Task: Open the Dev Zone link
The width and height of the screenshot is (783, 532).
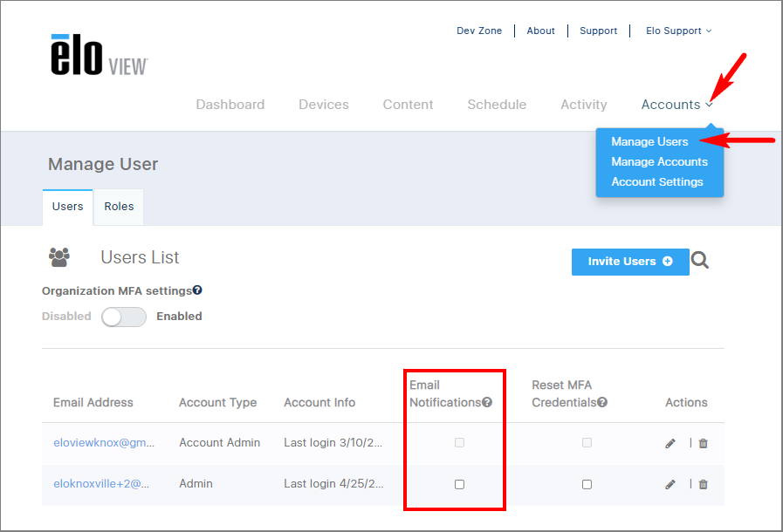Action: click(x=479, y=31)
